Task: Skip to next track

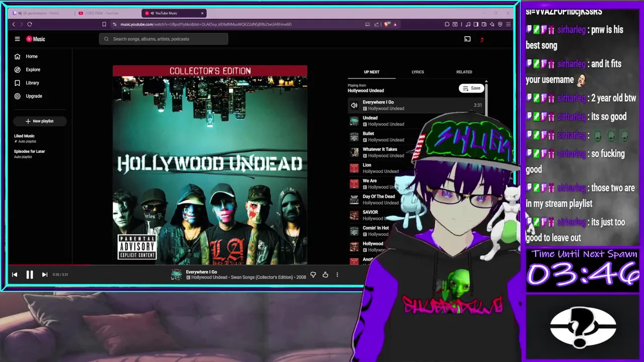Action: [x=44, y=275]
